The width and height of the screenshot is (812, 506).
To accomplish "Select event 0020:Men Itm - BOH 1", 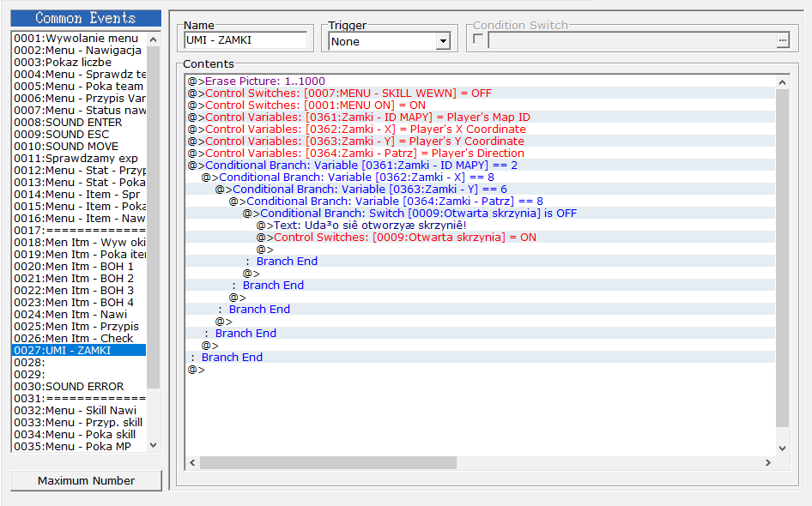I will 79,267.
